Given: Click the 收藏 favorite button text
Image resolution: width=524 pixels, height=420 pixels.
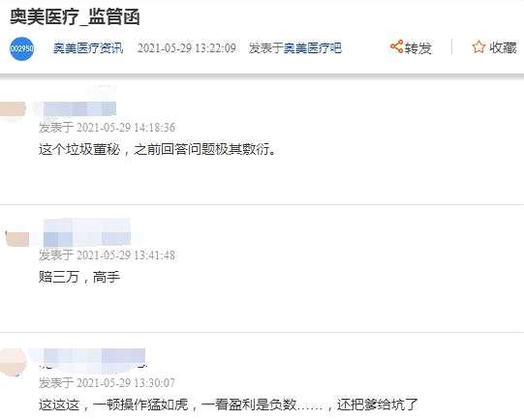Looking at the screenshot, I should [504, 47].
